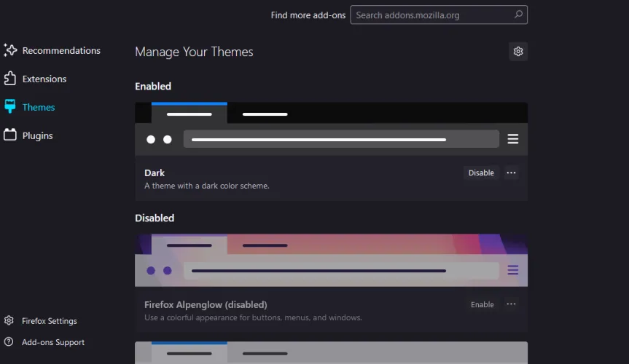Click the Firefox Settings gear icon
This screenshot has width=629, height=364.
click(x=9, y=321)
